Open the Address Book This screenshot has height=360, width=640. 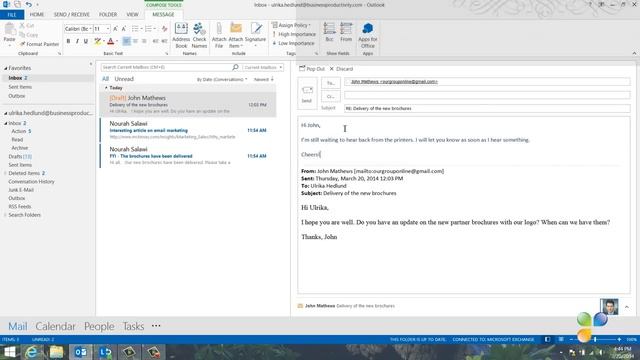[181, 35]
